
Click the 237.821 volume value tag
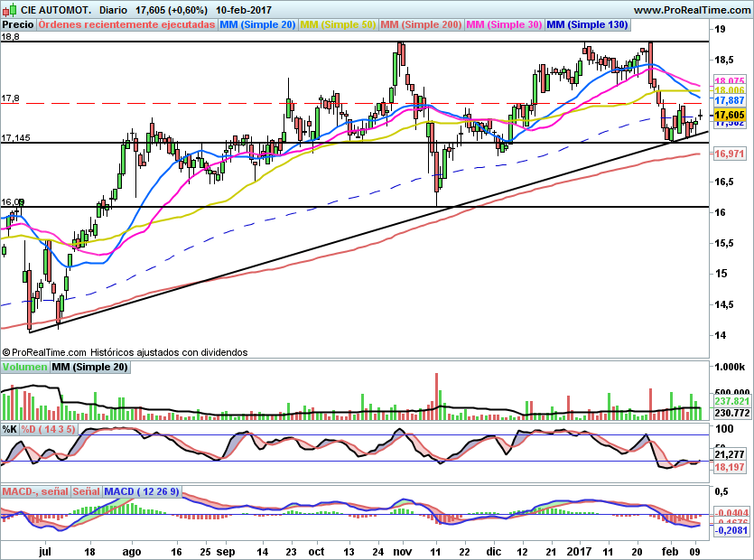[732, 402]
